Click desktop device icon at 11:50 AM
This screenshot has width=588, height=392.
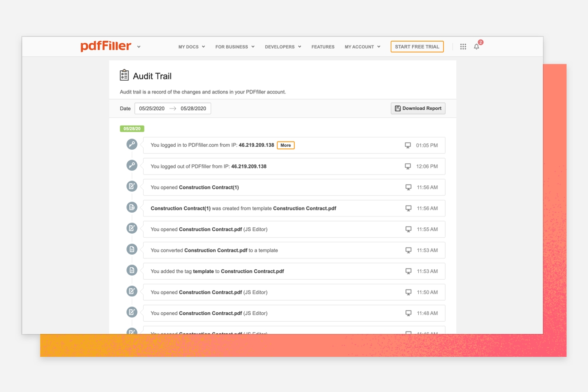pos(408,292)
